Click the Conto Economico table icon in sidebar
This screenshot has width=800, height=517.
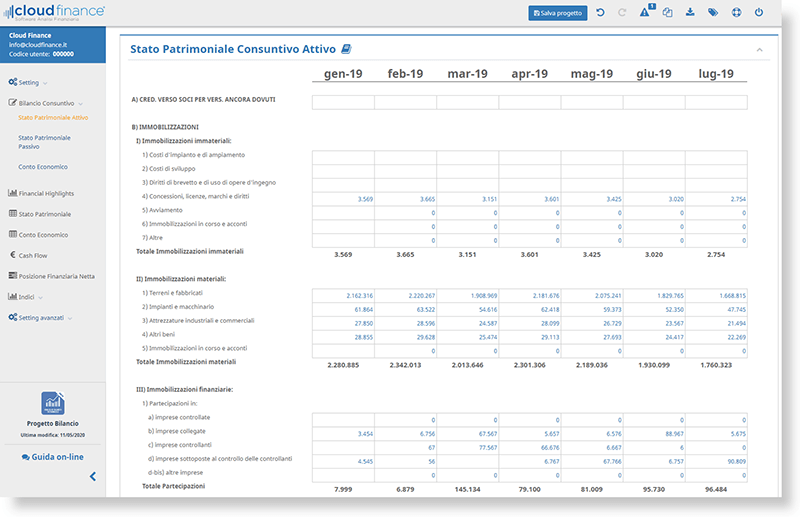coord(13,234)
